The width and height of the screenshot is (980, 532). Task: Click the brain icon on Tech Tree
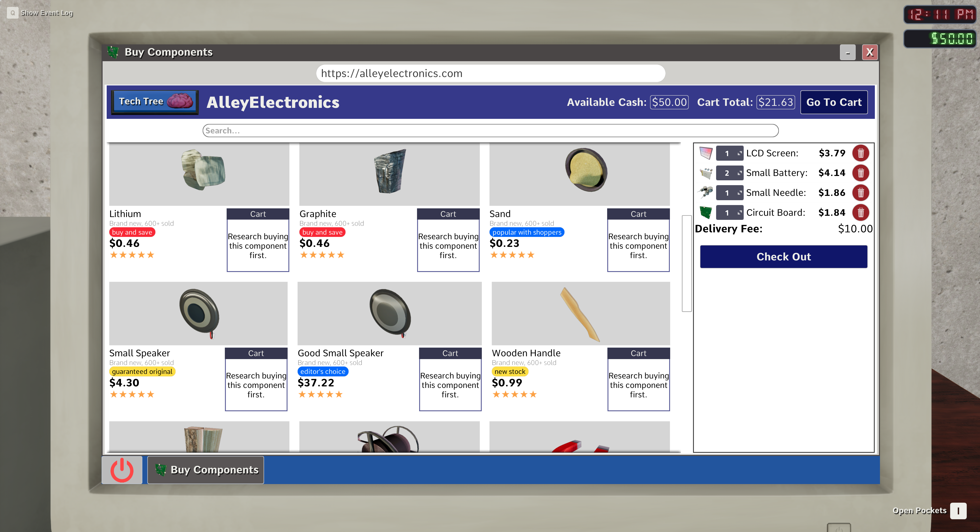coord(180,101)
